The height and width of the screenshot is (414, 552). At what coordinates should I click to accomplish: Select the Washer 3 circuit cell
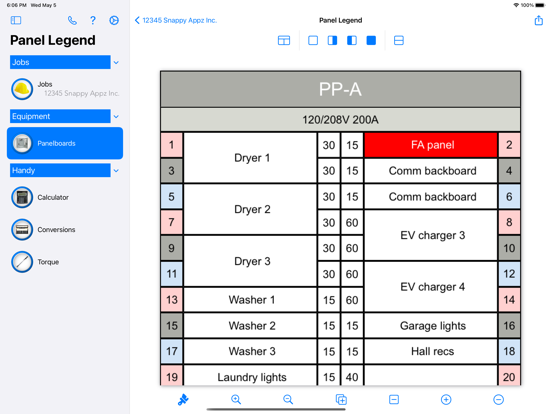250,351
